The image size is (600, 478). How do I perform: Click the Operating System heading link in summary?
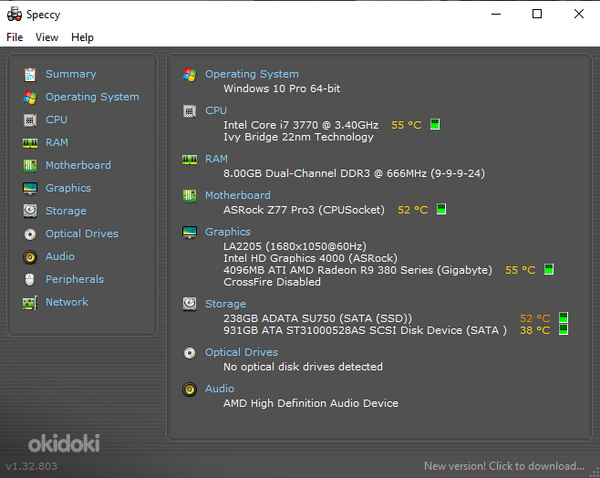(252, 74)
